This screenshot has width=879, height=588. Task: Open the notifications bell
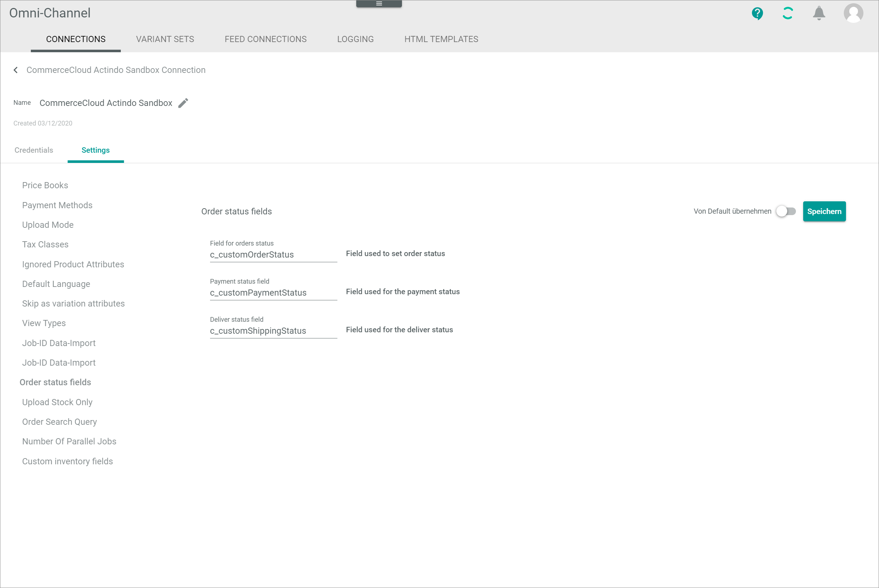[819, 13]
